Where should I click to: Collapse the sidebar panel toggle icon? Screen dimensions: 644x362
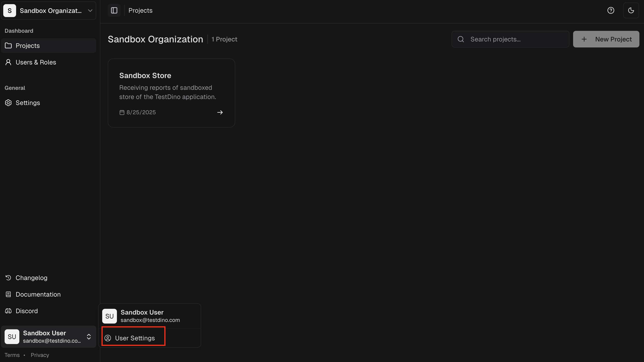(114, 10)
